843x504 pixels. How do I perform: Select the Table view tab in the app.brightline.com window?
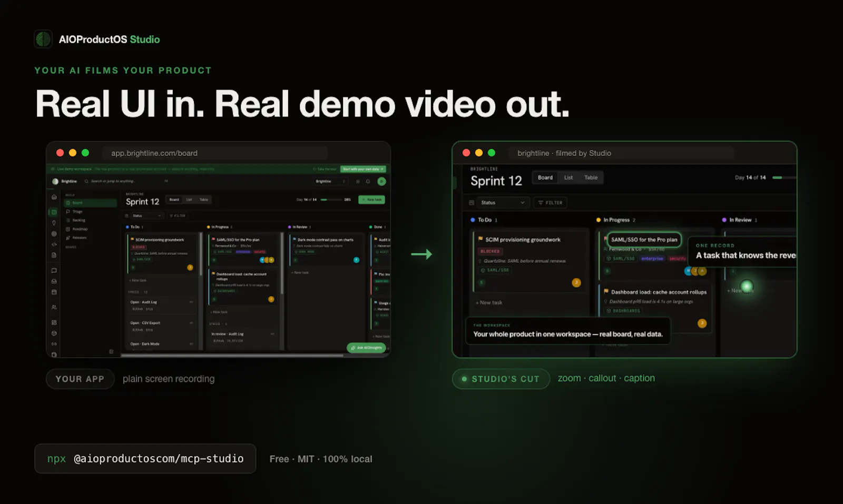[x=203, y=200]
